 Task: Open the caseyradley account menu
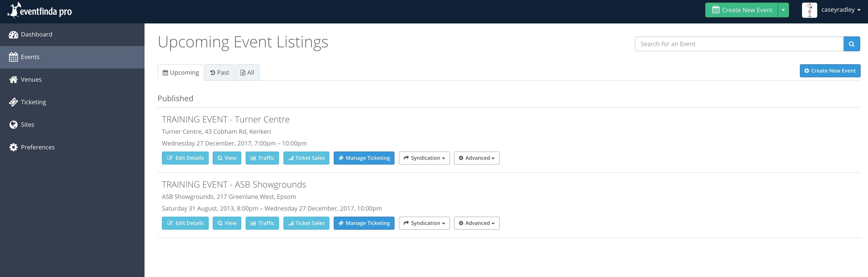point(841,10)
